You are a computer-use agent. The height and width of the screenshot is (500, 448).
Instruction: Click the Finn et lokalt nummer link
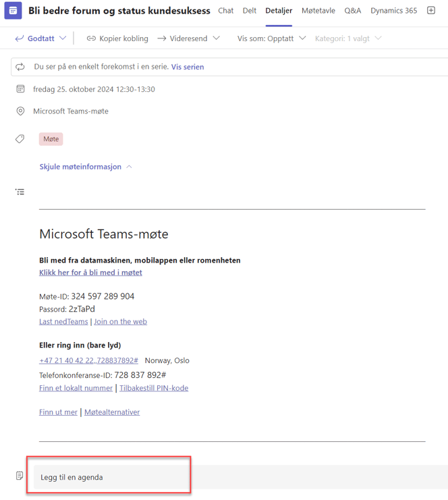[x=76, y=388]
